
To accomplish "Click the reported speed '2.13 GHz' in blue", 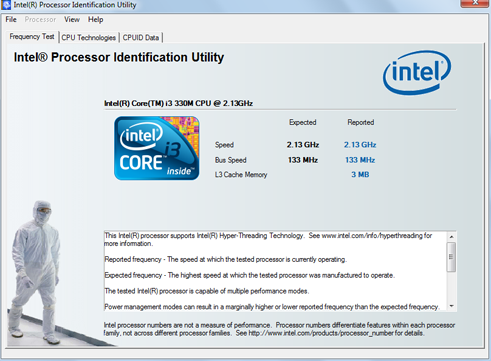I will (360, 145).
